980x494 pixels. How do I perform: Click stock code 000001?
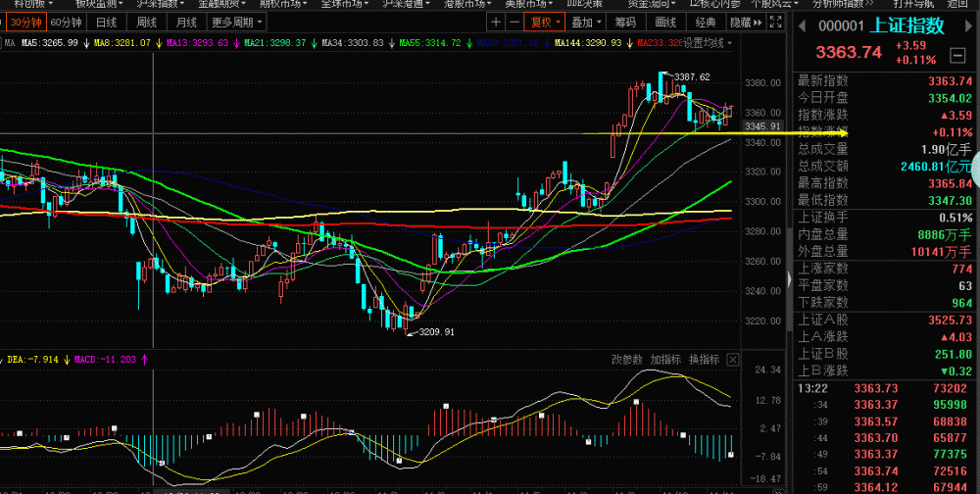tap(841, 26)
